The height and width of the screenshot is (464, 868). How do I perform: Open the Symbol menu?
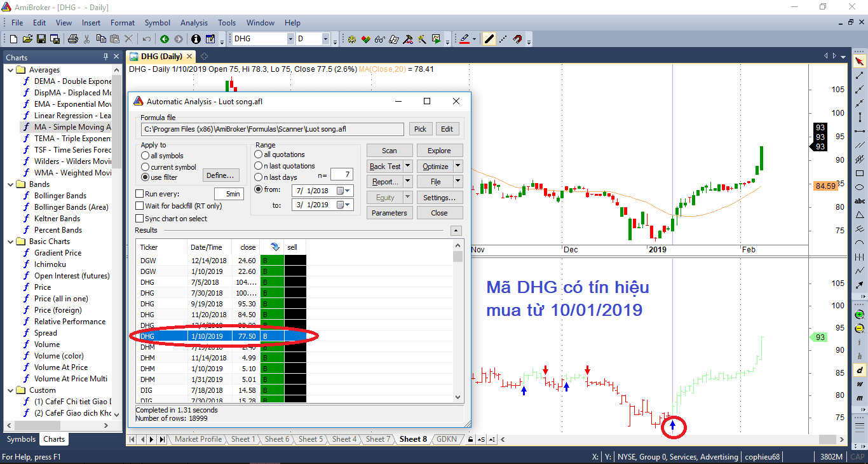click(x=158, y=23)
